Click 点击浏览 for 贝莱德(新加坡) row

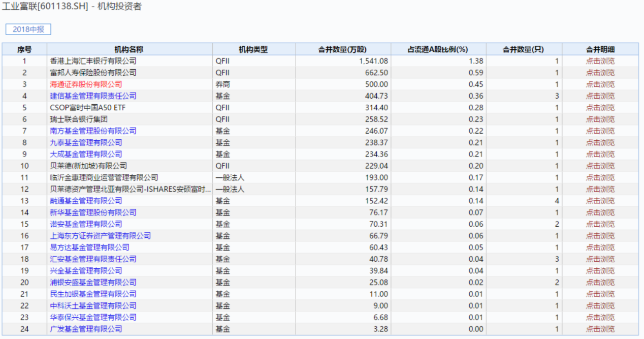(x=600, y=166)
